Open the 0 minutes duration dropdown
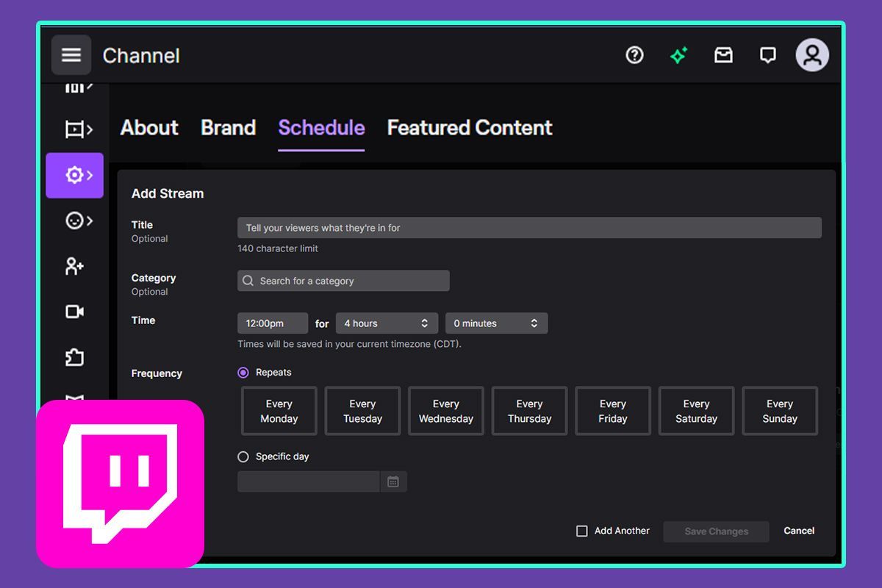Screen dimensions: 882x588 click(x=496, y=323)
